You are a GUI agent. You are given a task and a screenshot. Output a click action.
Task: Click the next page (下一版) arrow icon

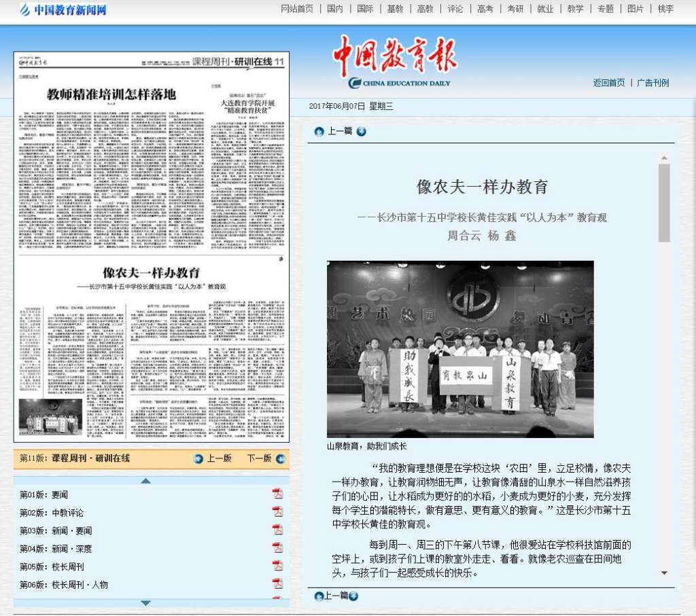pos(280,458)
